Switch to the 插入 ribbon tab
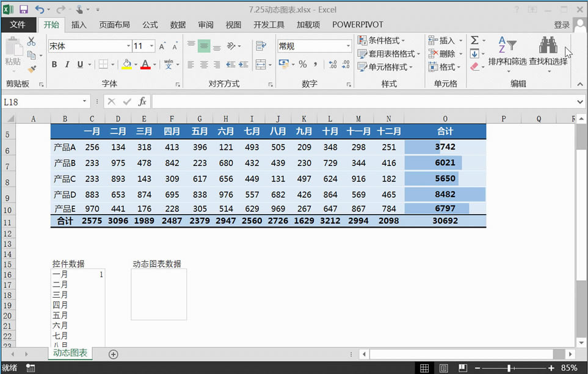This screenshot has height=374, width=588. pyautogui.click(x=79, y=24)
